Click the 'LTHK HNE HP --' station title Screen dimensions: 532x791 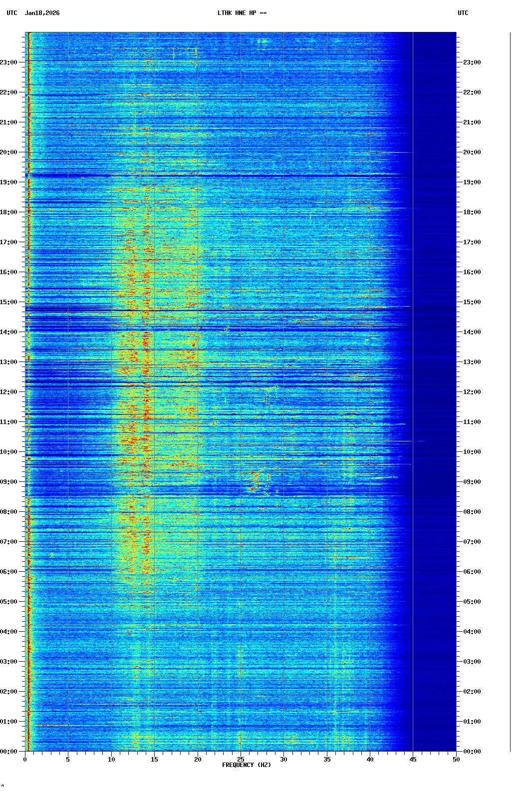[242, 13]
